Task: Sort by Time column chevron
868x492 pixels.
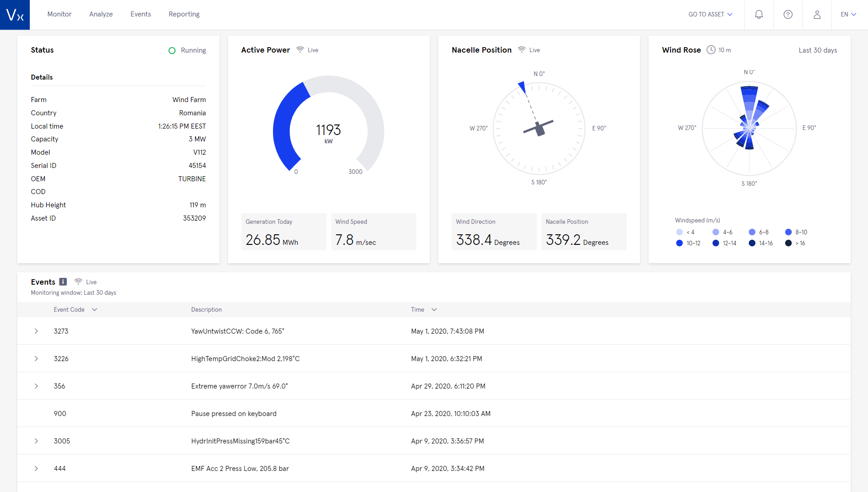Action: click(434, 310)
